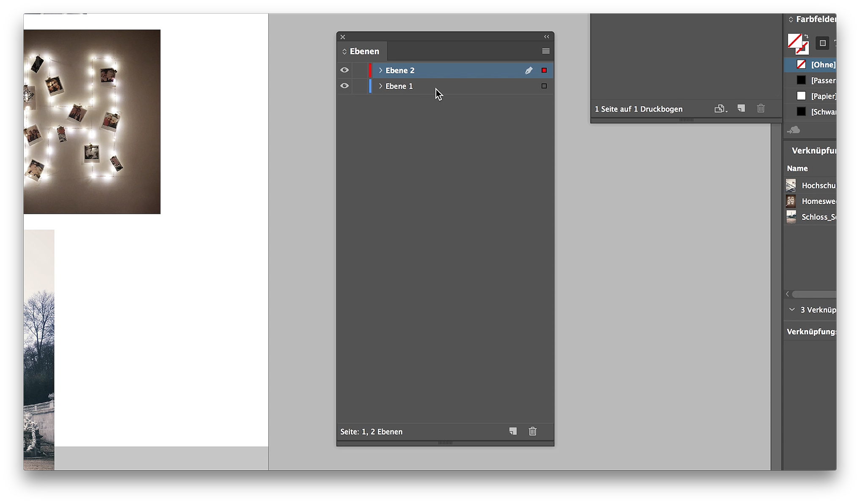
Task: Open the Ebenen panel flyout menu
Action: click(546, 51)
